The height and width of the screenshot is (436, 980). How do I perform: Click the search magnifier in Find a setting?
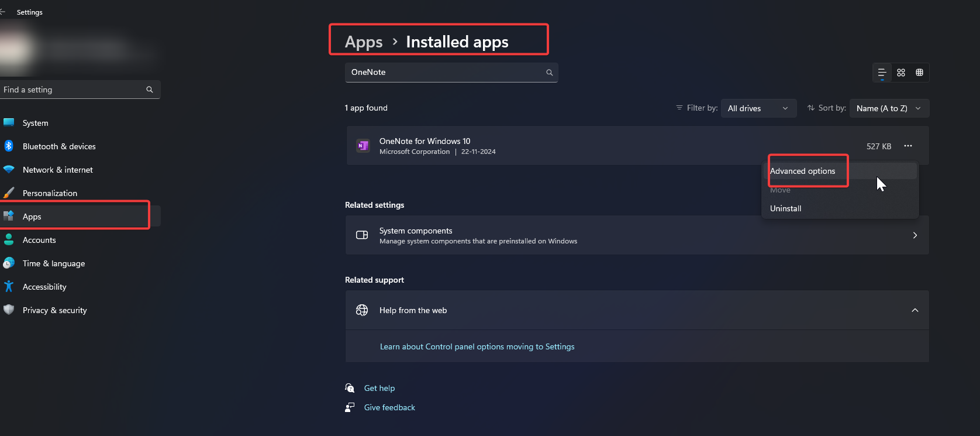tap(150, 90)
